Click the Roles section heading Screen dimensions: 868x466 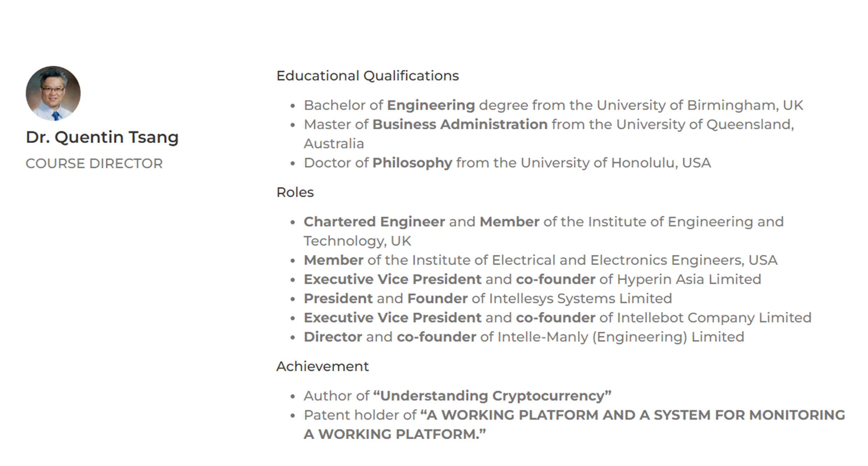click(295, 192)
